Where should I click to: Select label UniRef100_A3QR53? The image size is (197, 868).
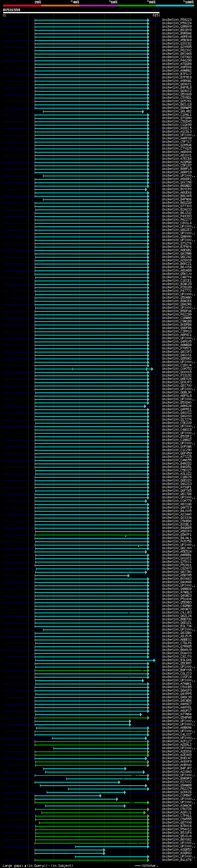coord(177,850)
